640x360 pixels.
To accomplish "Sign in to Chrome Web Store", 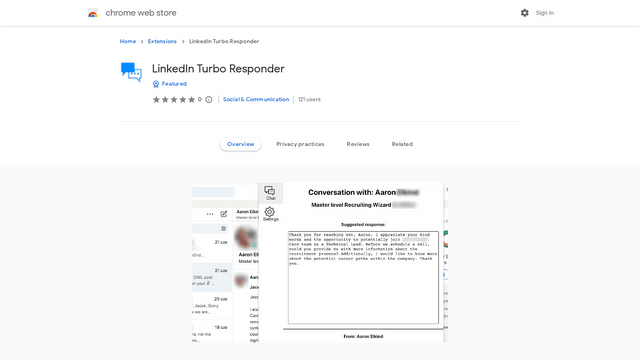I will [544, 13].
